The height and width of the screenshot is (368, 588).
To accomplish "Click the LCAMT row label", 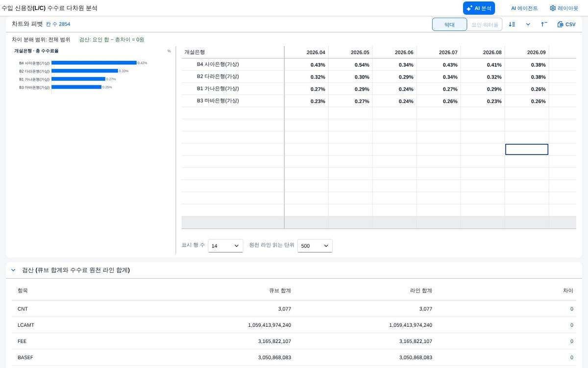I will point(26,325).
